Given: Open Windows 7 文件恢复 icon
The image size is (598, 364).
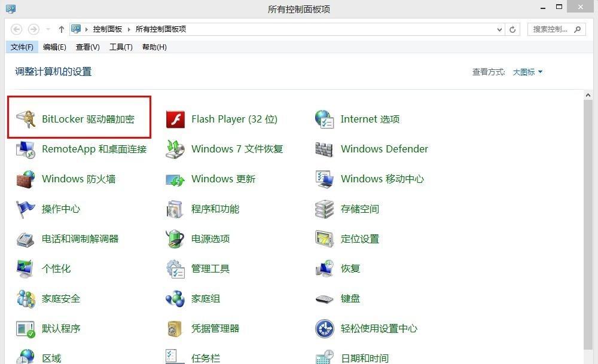Looking at the screenshot, I should [x=175, y=149].
